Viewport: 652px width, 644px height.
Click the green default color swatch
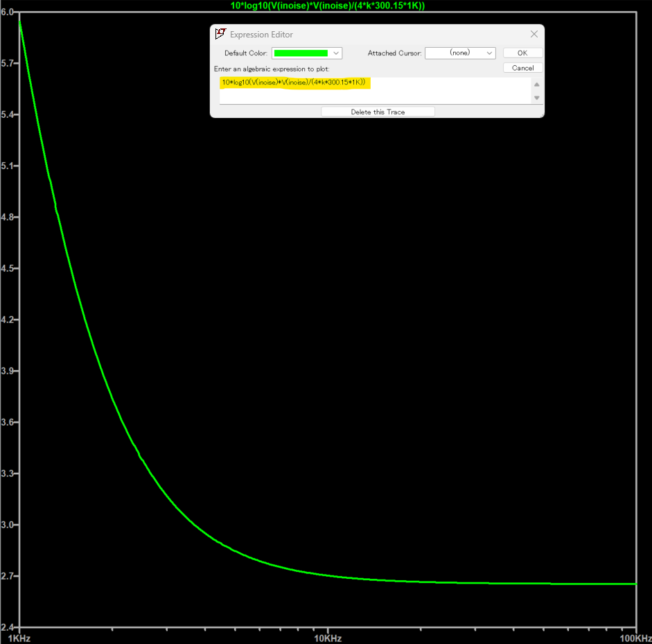pos(301,53)
